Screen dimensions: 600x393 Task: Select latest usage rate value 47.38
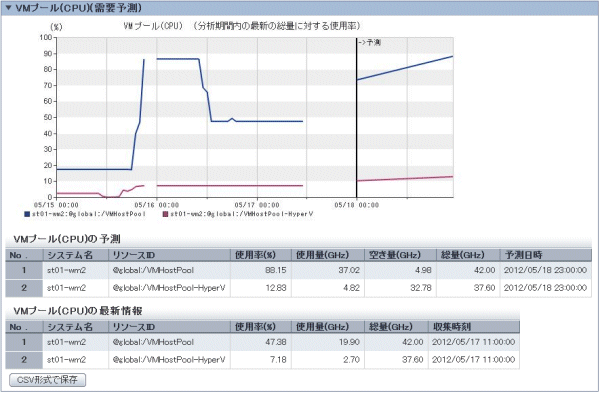tap(276, 342)
